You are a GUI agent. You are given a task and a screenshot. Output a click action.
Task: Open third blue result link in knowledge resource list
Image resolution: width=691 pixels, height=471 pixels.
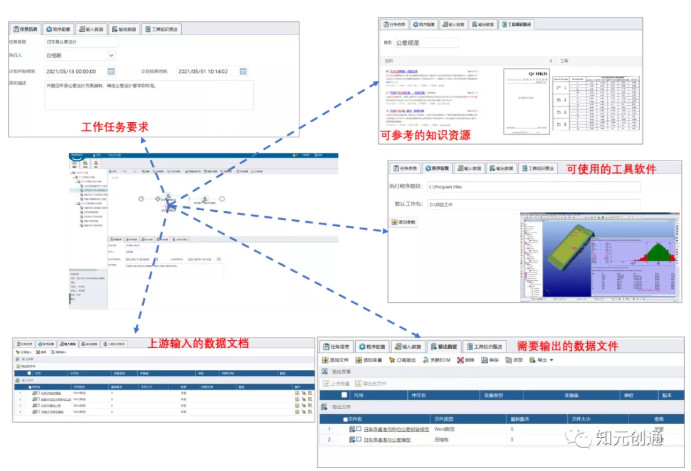(x=406, y=111)
